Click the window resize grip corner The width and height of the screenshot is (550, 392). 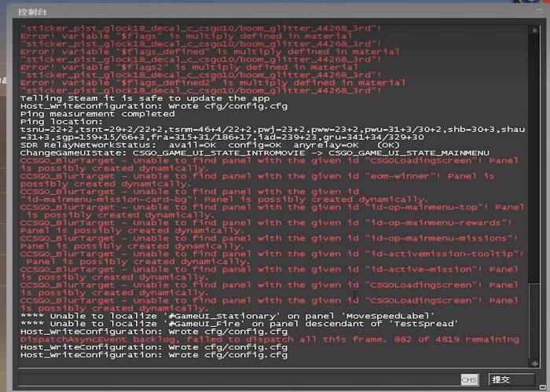click(544, 387)
